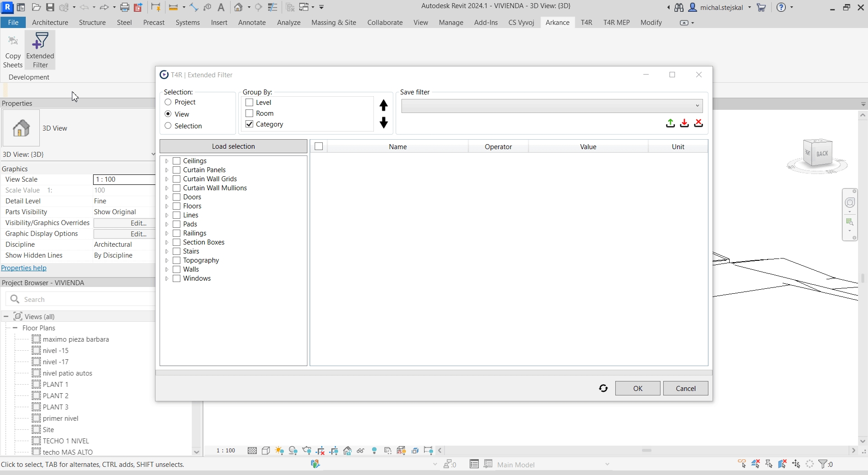
Task: Check the Walls category checkbox
Action: click(177, 269)
